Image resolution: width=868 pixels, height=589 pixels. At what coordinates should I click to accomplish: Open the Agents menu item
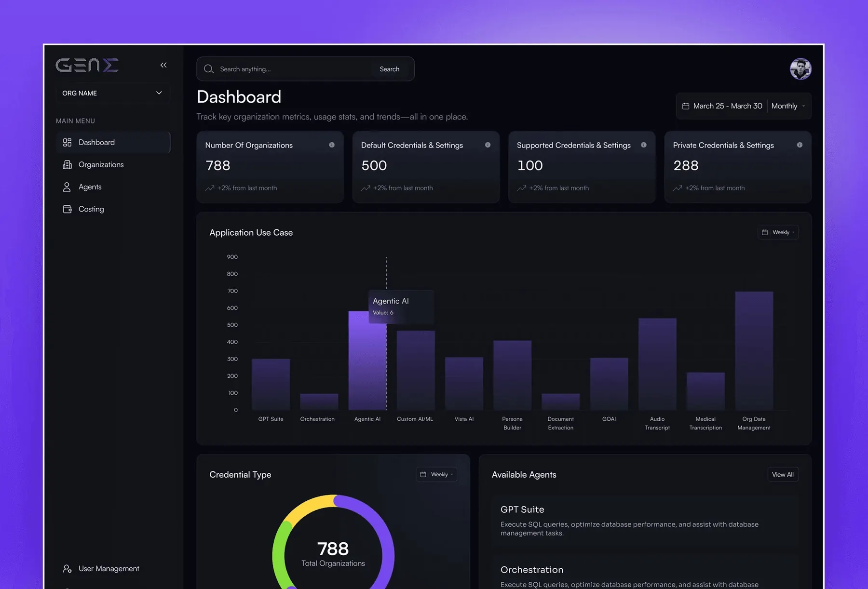[113, 187]
